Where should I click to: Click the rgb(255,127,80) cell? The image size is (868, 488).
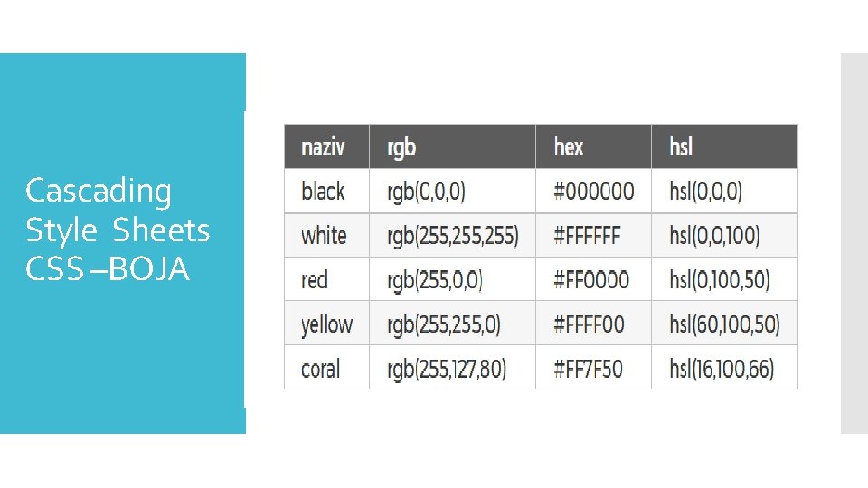coord(447,369)
